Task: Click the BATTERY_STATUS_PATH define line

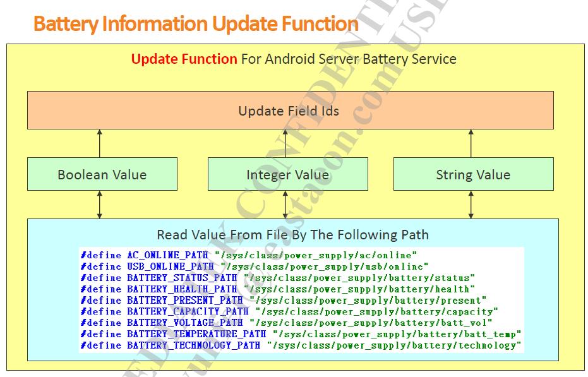Action: [x=277, y=278]
